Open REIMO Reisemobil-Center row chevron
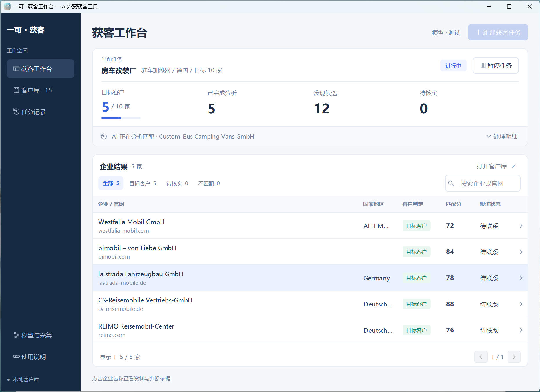 521,330
